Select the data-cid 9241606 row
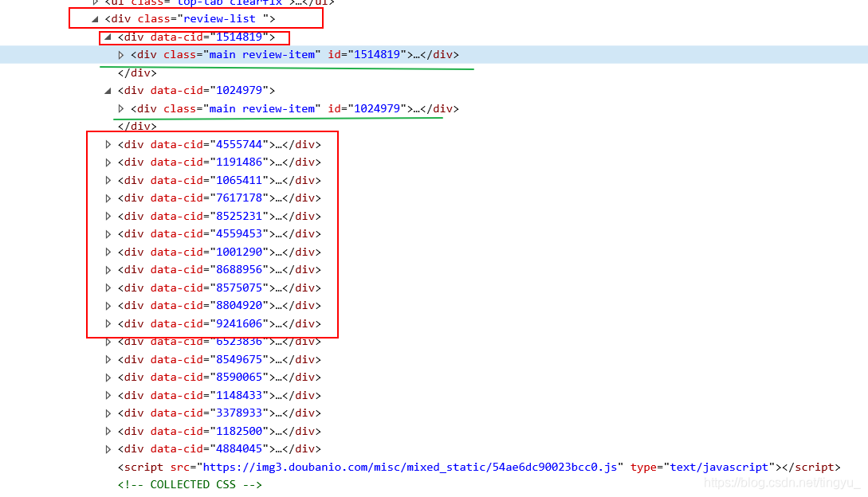Image resolution: width=868 pixels, height=497 pixels. [219, 324]
